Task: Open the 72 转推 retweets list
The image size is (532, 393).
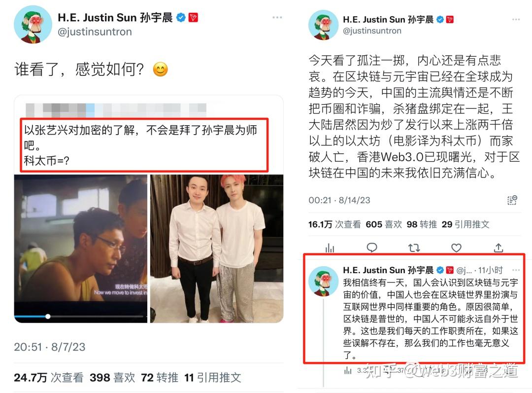Action: click(x=160, y=377)
